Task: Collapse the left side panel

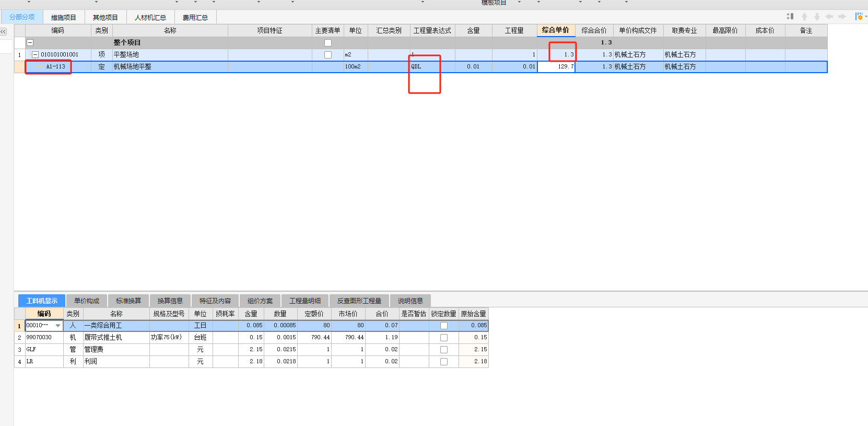Action: pos(3,32)
